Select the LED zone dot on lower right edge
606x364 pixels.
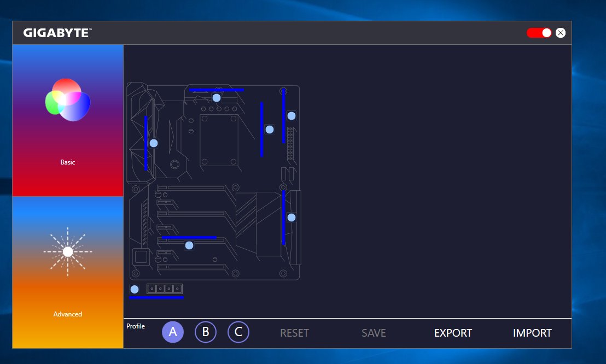[x=292, y=218]
